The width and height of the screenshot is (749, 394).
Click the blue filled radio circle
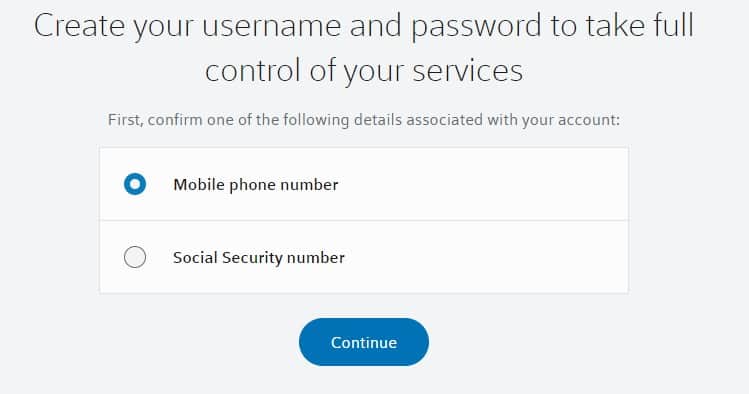135,184
